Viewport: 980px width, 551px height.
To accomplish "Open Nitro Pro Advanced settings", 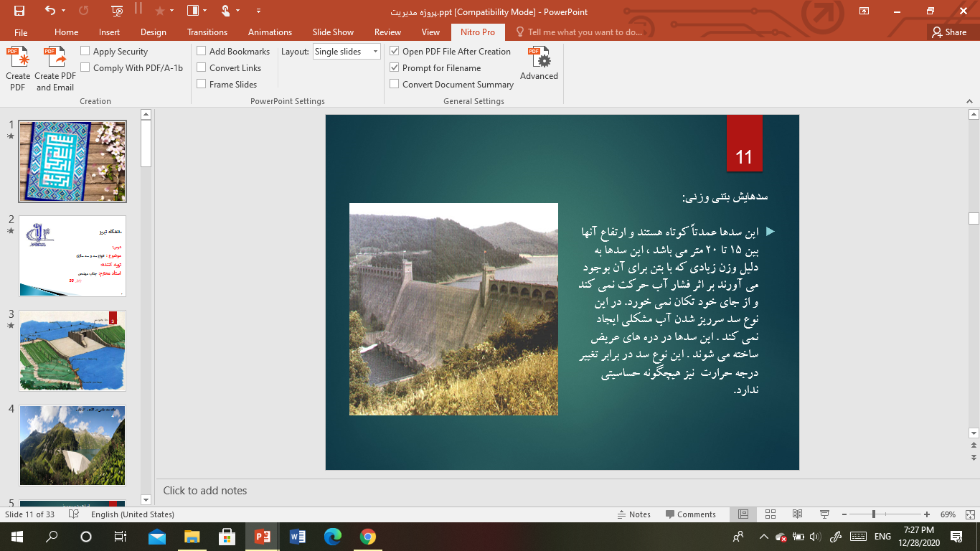I will 539,64.
